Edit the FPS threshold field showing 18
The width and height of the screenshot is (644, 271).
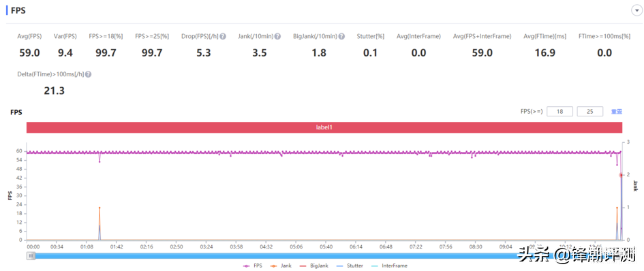(559, 111)
